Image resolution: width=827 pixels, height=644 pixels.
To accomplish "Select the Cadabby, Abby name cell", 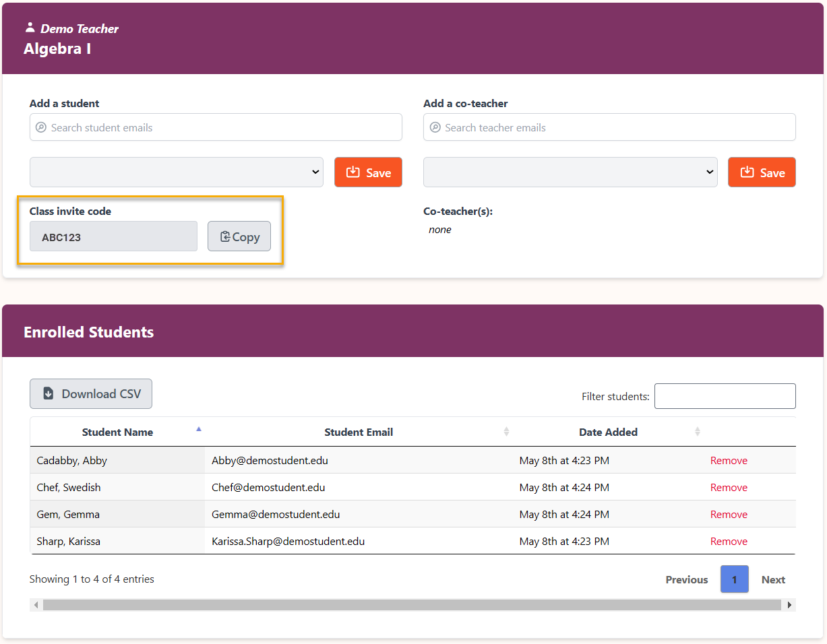I will click(117, 461).
